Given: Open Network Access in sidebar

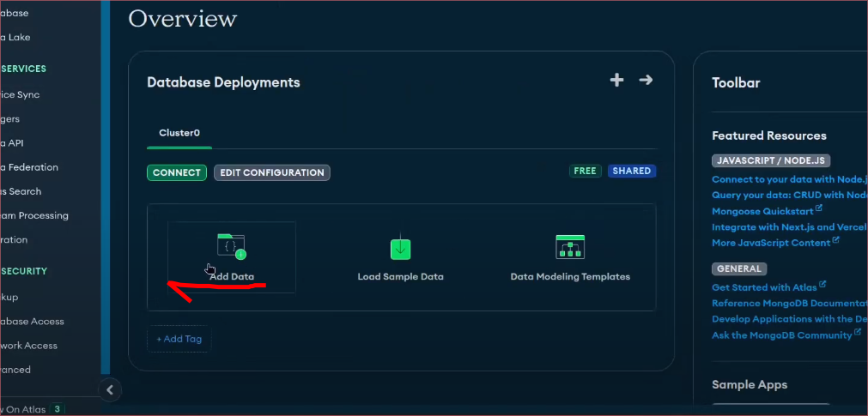Looking at the screenshot, I should 29,345.
